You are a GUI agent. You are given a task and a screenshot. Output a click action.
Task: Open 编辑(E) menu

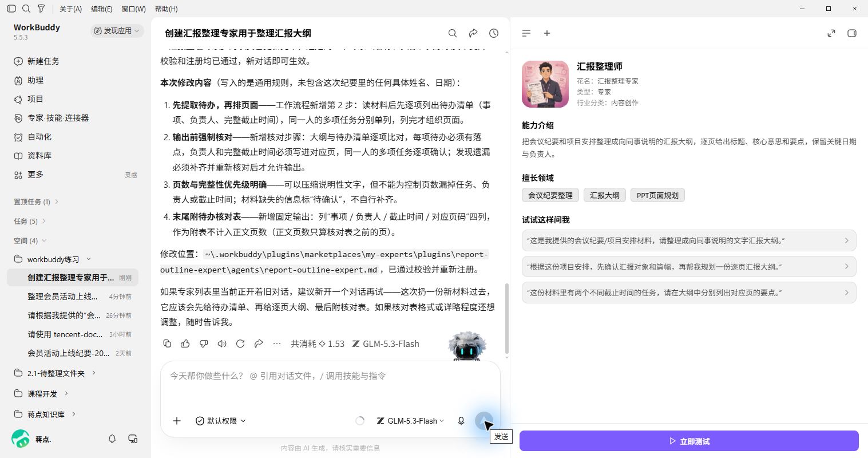coord(102,9)
